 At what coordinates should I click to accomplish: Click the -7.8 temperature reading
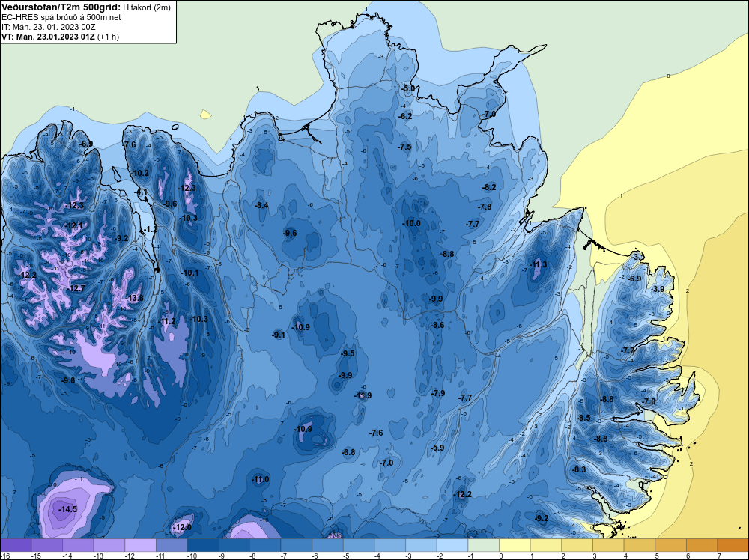click(x=485, y=207)
